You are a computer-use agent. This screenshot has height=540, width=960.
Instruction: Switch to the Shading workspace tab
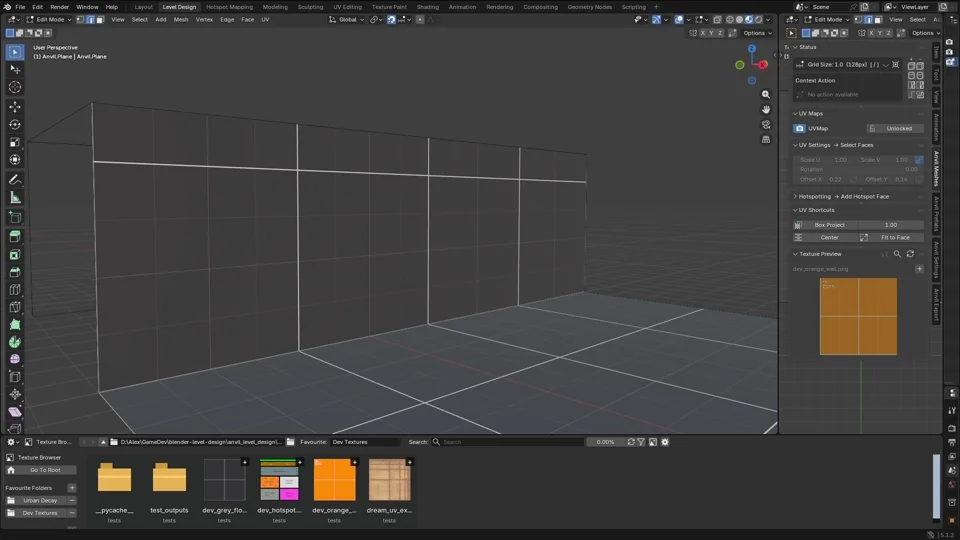[x=427, y=7]
